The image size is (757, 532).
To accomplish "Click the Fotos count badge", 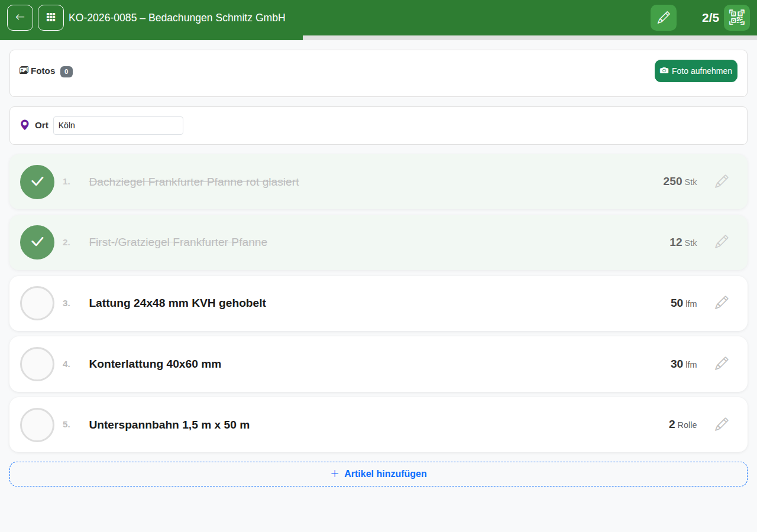I will coord(66,72).
